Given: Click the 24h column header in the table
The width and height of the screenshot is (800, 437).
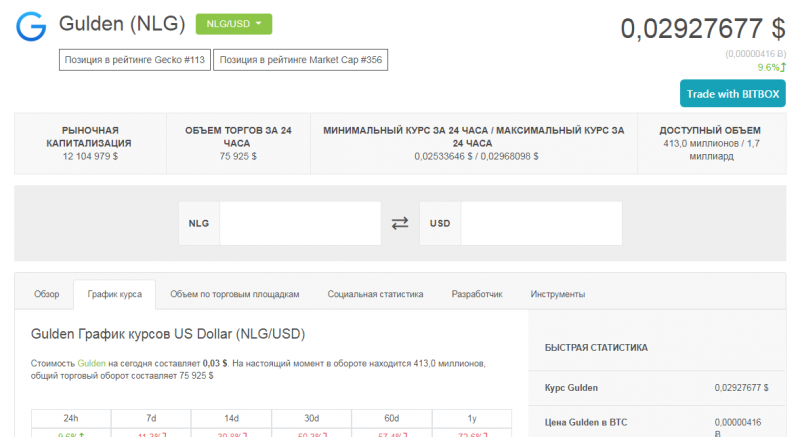Looking at the screenshot, I should 71,418.
